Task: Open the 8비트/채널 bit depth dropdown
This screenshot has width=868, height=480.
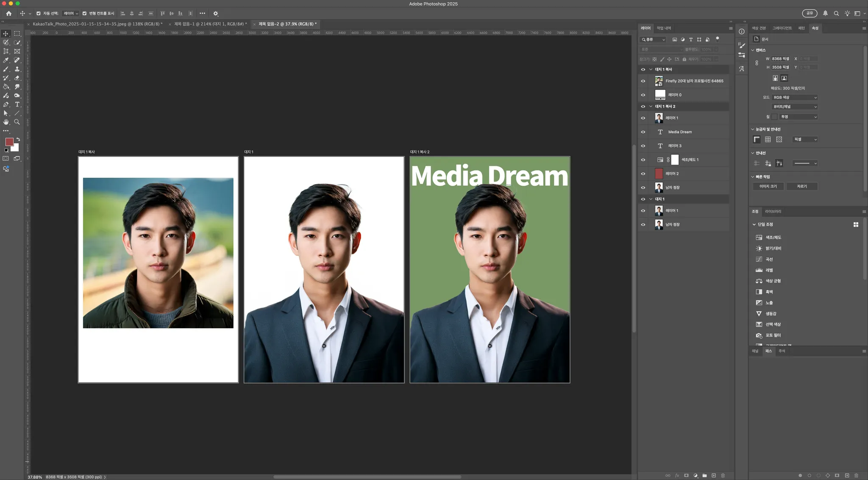Action: [795, 107]
